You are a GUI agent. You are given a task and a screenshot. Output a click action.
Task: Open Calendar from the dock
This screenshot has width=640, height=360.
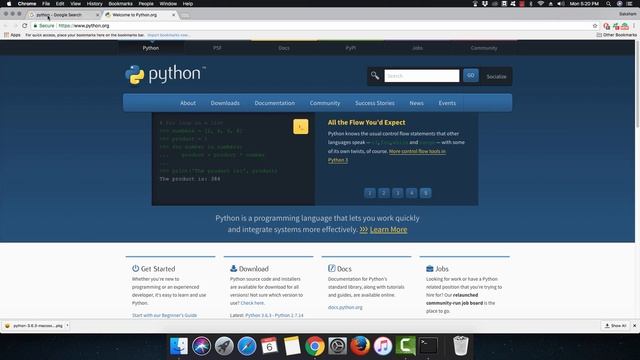tap(269, 346)
